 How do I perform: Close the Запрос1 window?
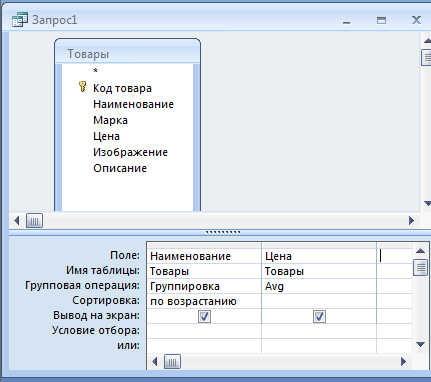[416, 20]
